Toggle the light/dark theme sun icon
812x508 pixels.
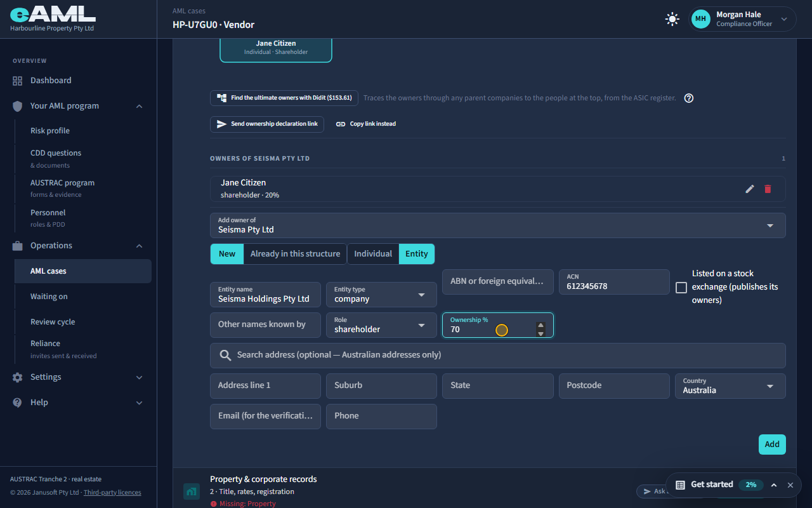[x=672, y=19]
